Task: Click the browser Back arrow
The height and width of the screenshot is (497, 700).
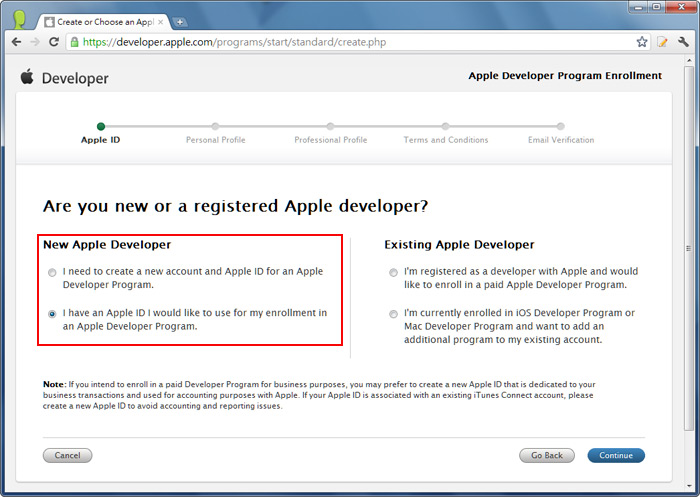Action: point(17,42)
